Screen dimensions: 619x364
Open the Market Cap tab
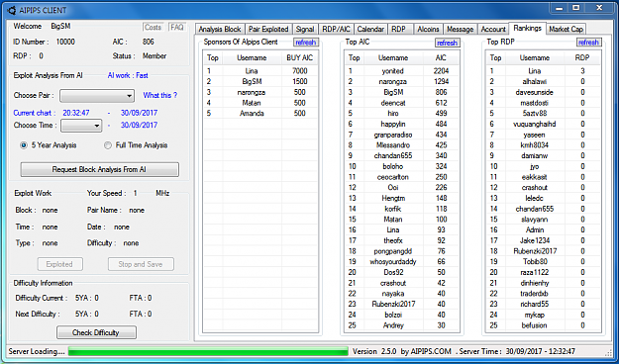tap(566, 30)
